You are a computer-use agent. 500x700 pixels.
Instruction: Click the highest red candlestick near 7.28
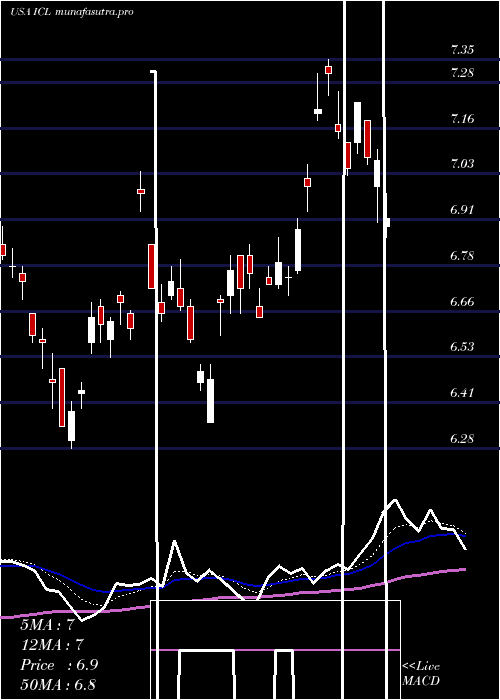329,70
